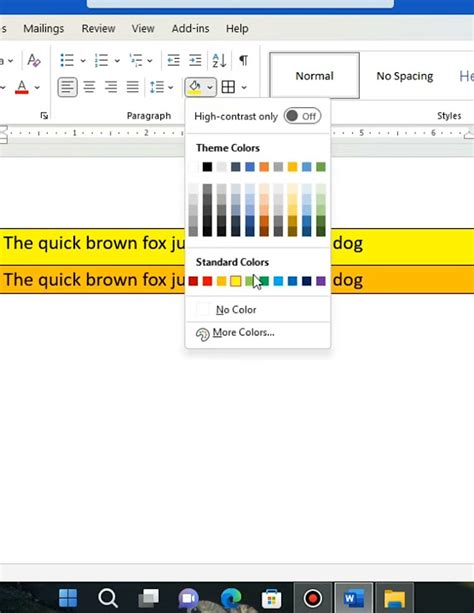Pick orange theme color swatch

tap(264, 167)
